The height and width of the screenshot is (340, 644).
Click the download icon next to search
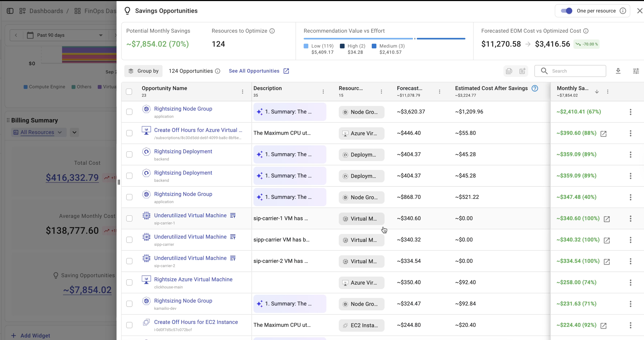coord(618,71)
